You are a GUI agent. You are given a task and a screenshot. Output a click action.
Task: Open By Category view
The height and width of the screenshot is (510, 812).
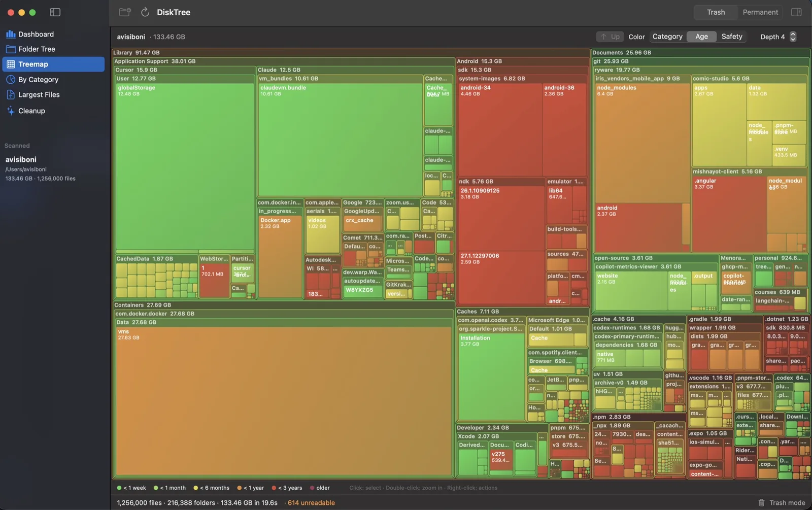click(x=53, y=80)
